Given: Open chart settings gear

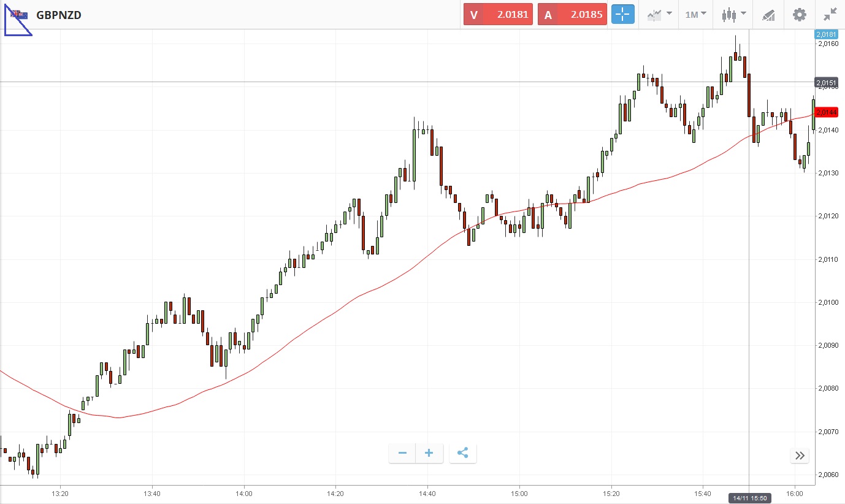Looking at the screenshot, I should [800, 14].
